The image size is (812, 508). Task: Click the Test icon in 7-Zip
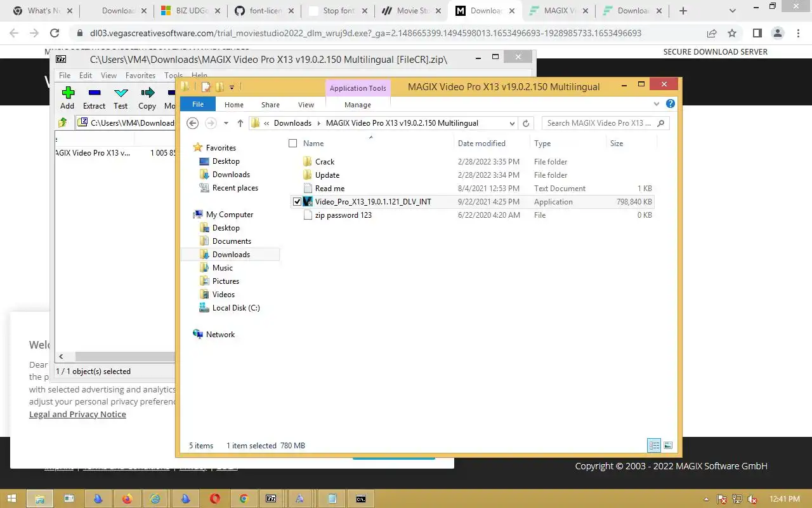[x=121, y=98]
